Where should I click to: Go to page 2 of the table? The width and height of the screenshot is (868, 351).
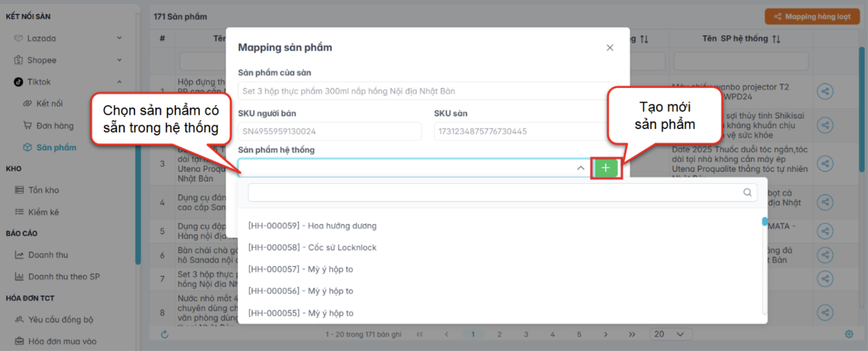[499, 334]
